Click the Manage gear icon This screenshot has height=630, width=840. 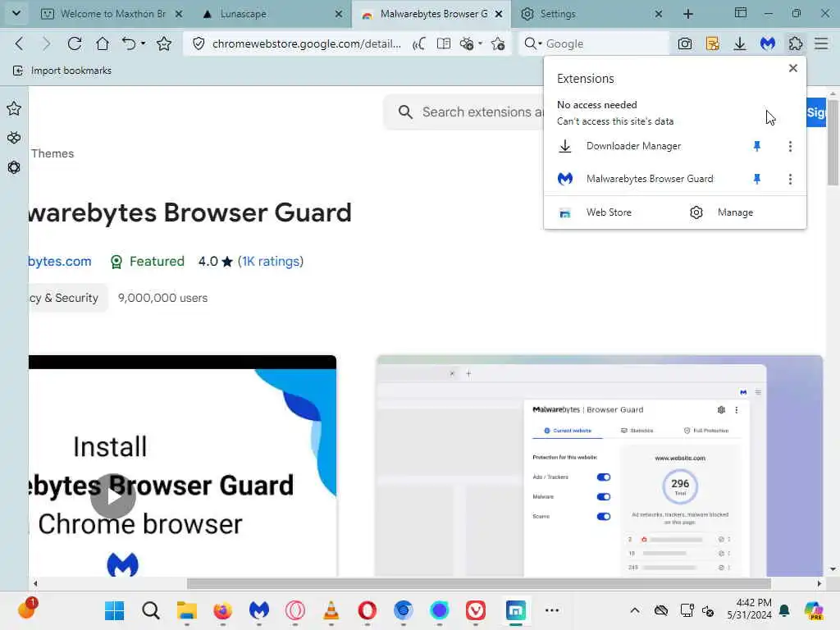tap(696, 212)
